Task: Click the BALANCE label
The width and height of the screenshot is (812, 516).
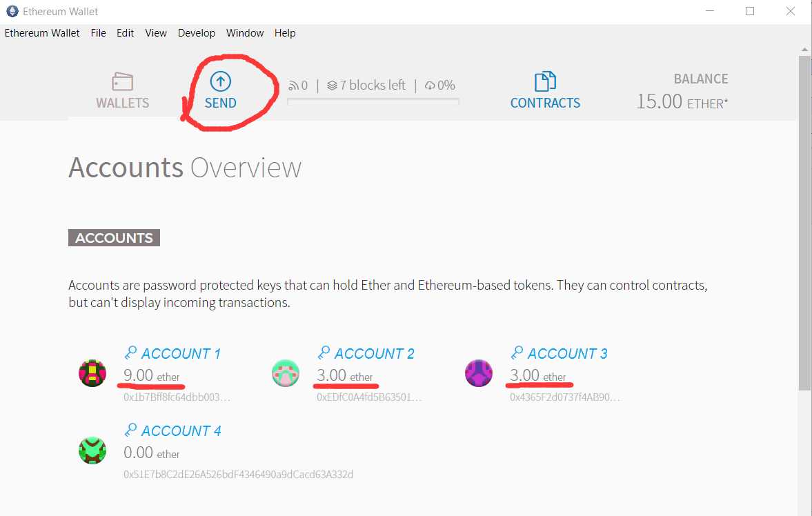Action: click(701, 79)
